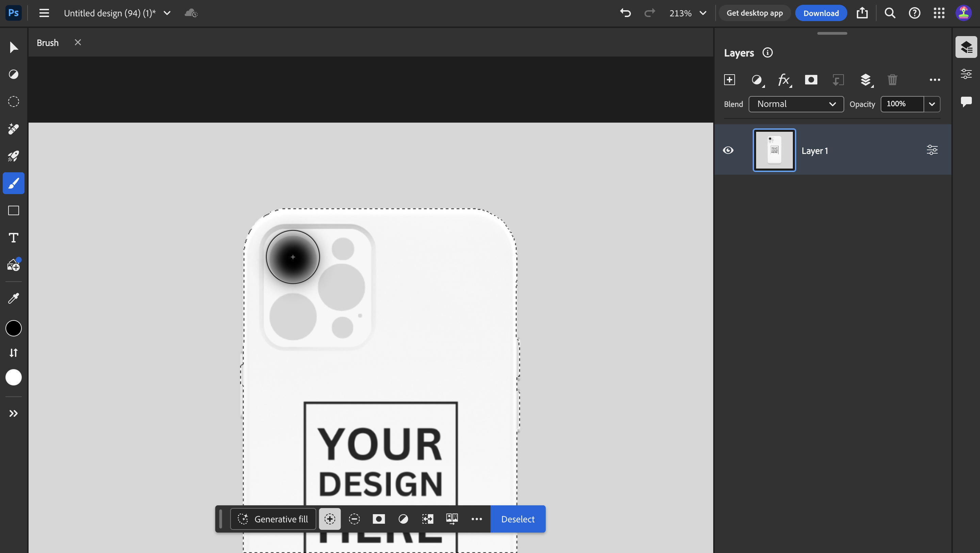Click the Generative fill button
This screenshot has width=980, height=553.
click(x=273, y=519)
